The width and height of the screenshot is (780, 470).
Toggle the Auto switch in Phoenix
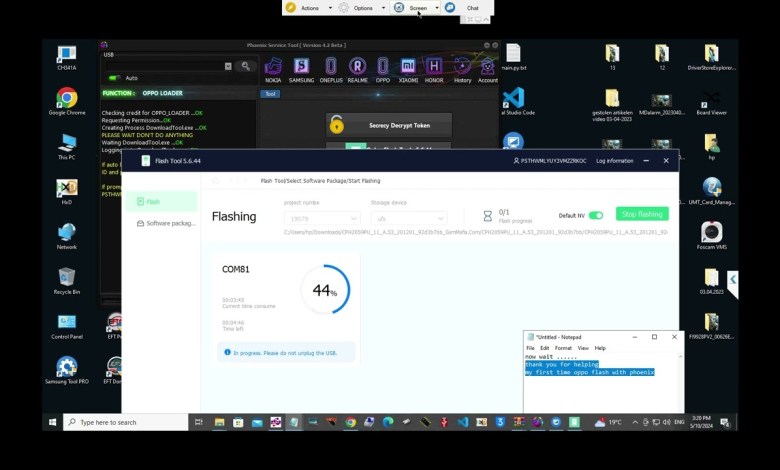click(114, 78)
